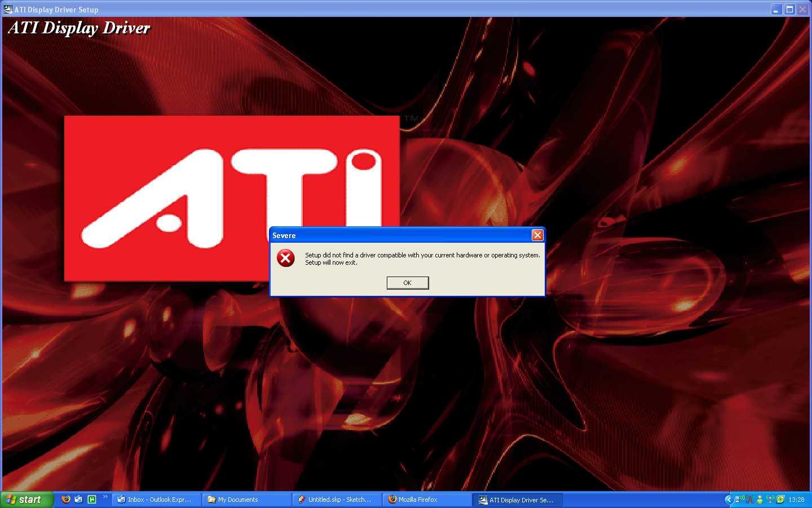812x508 pixels.
Task: Click the system clock showing 13:28
Action: [796, 500]
